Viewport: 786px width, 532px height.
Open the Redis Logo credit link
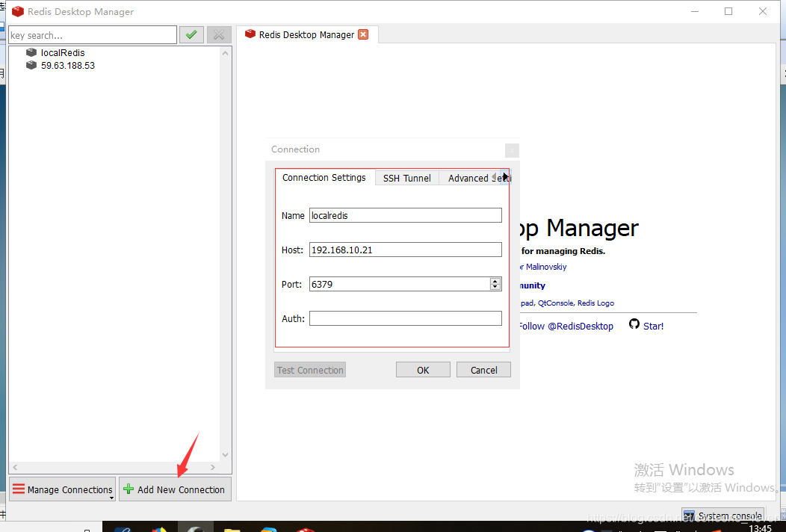[595, 303]
